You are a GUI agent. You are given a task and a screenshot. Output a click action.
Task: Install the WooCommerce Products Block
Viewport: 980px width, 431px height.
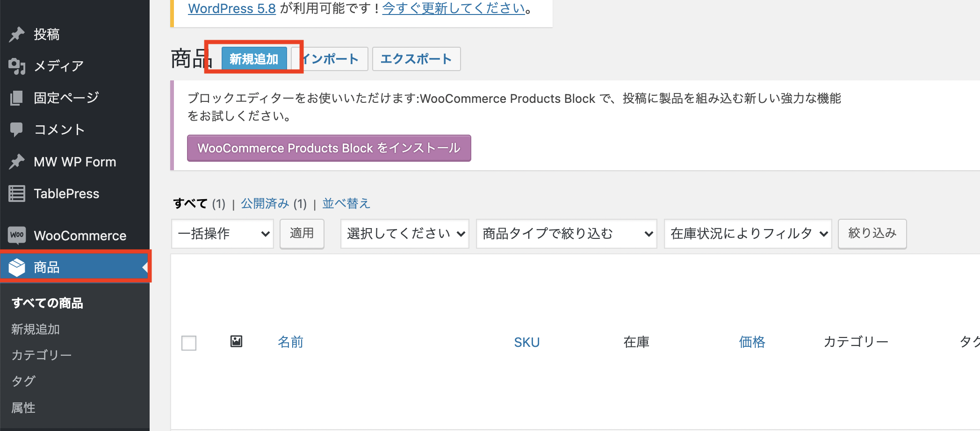(x=329, y=148)
